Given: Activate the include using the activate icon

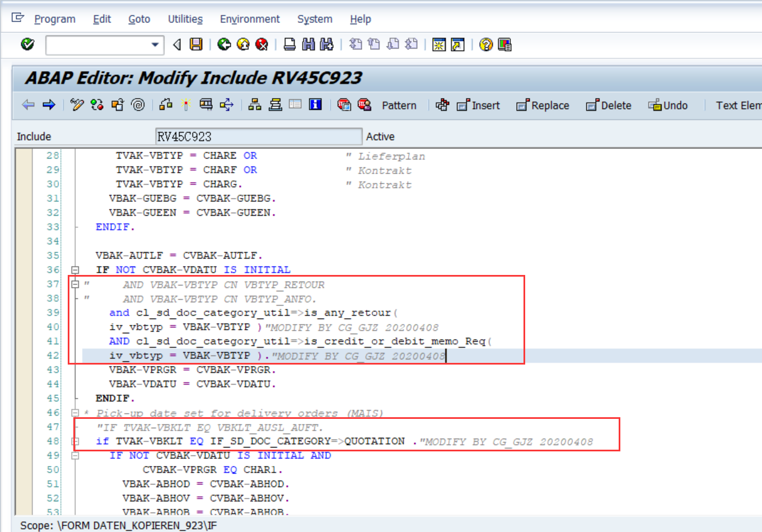Looking at the screenshot, I should (x=118, y=105).
